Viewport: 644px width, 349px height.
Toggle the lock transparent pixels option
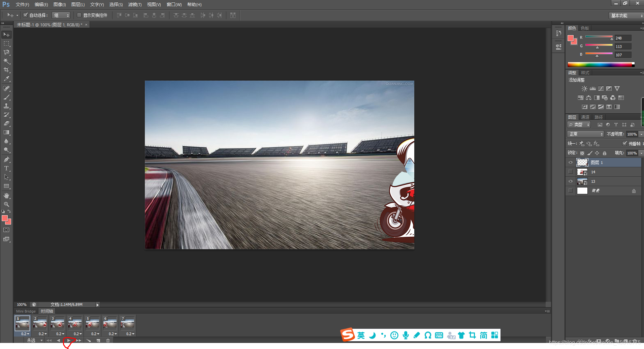pos(582,153)
